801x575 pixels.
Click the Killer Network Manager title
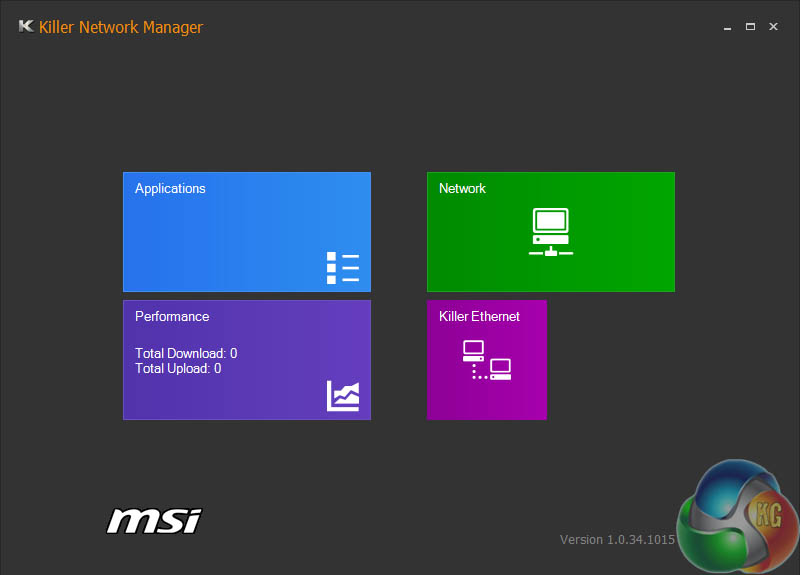[121, 28]
